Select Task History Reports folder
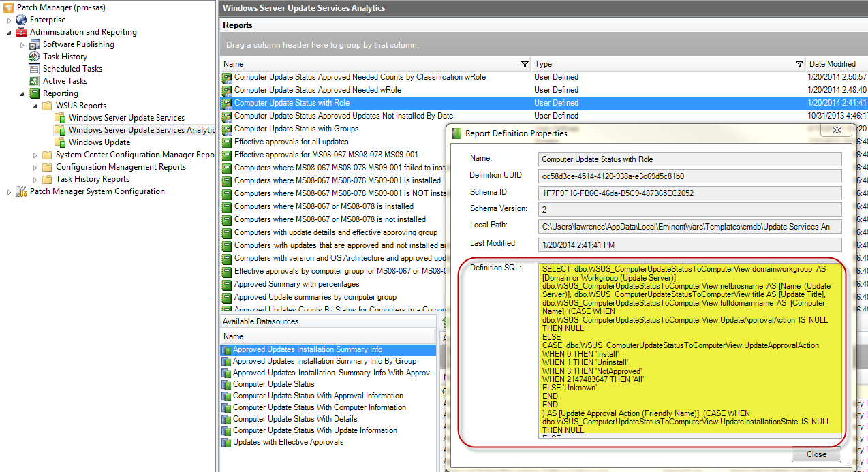 (92, 179)
